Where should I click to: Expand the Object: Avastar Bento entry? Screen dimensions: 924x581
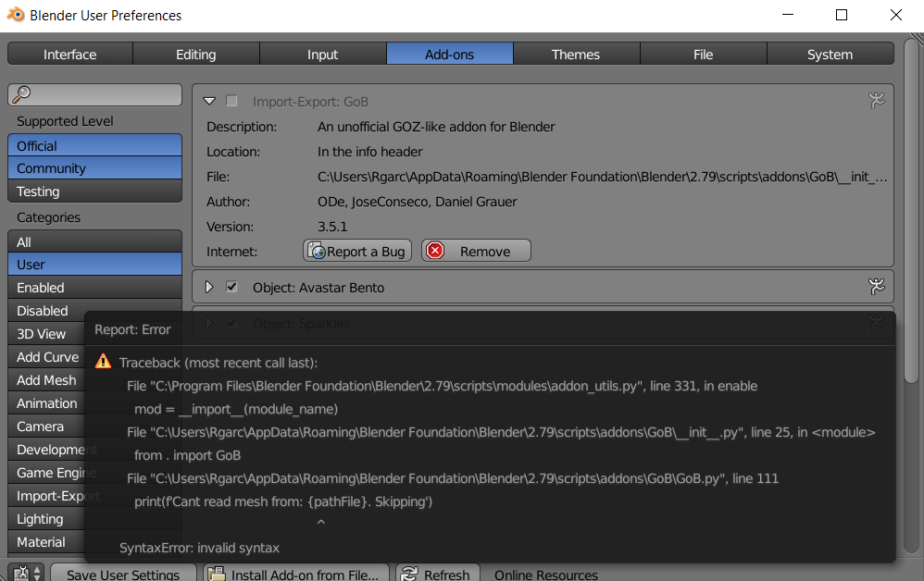click(x=208, y=287)
